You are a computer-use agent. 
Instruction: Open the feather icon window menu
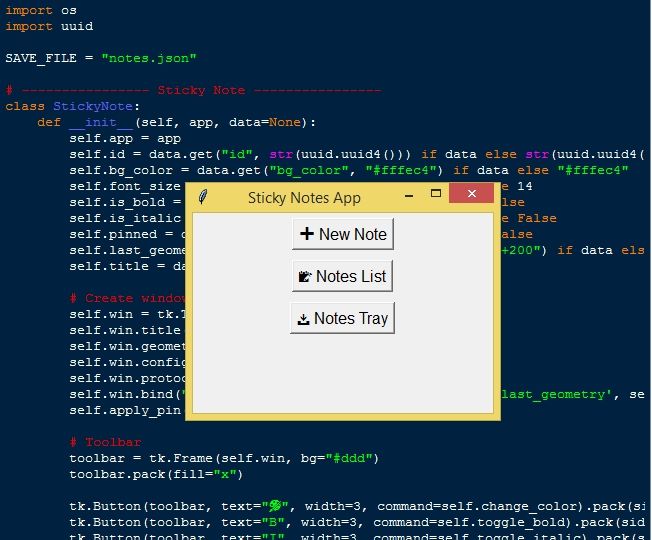pos(203,197)
